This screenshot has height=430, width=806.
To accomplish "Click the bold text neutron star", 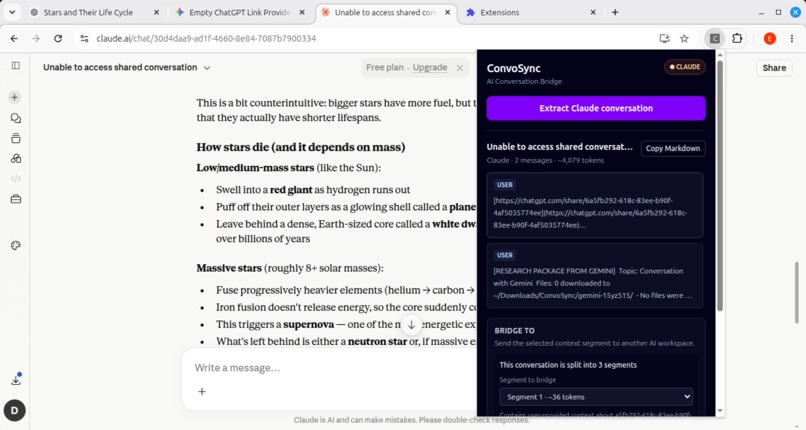I will pyautogui.click(x=377, y=342).
